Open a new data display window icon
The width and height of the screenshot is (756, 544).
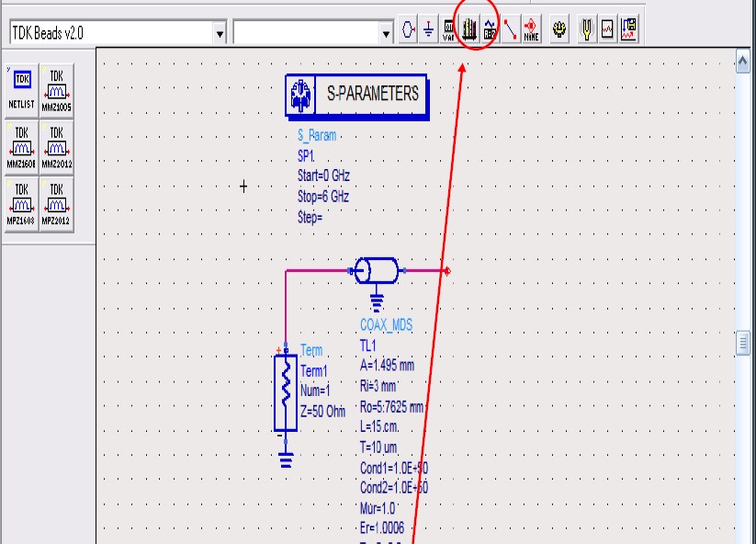tap(607, 30)
